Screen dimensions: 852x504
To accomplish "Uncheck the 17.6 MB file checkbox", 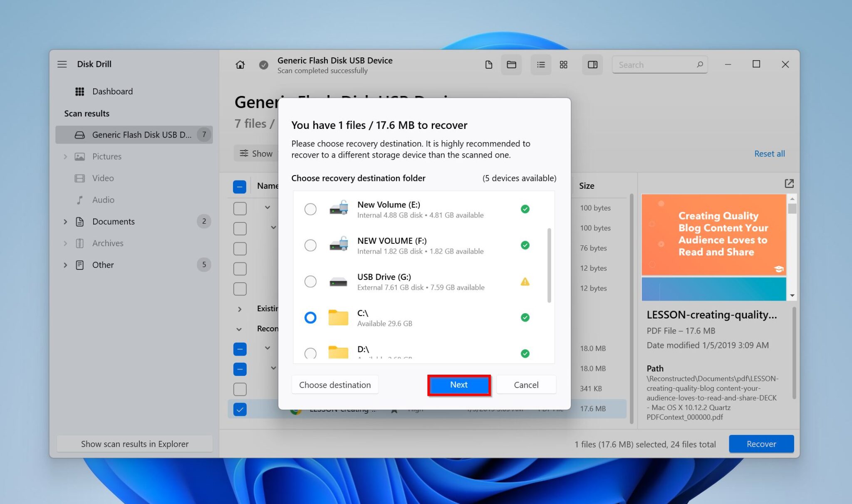I will tap(240, 409).
